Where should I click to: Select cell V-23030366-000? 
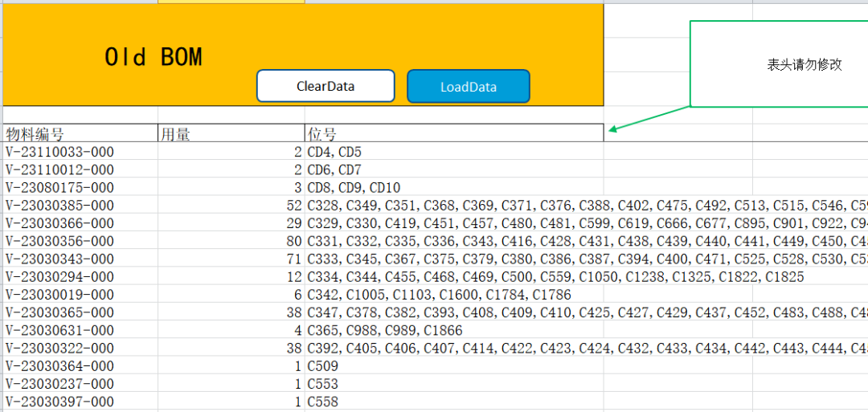[x=80, y=223]
